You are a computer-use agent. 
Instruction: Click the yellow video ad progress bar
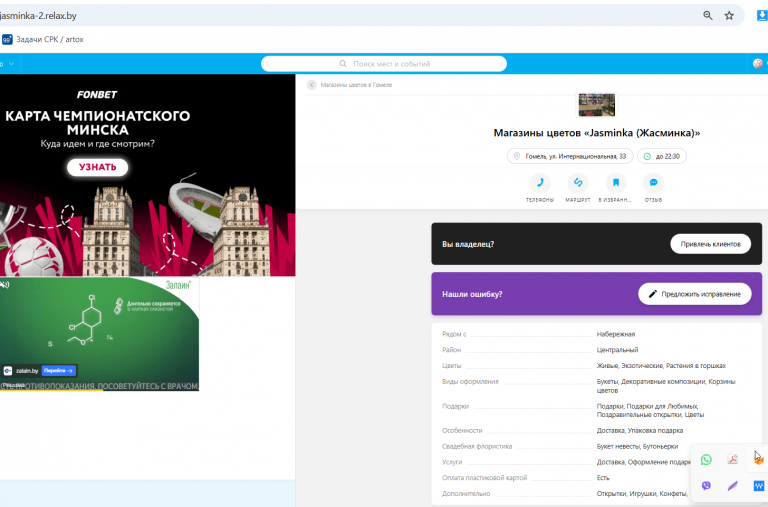(x=51, y=390)
